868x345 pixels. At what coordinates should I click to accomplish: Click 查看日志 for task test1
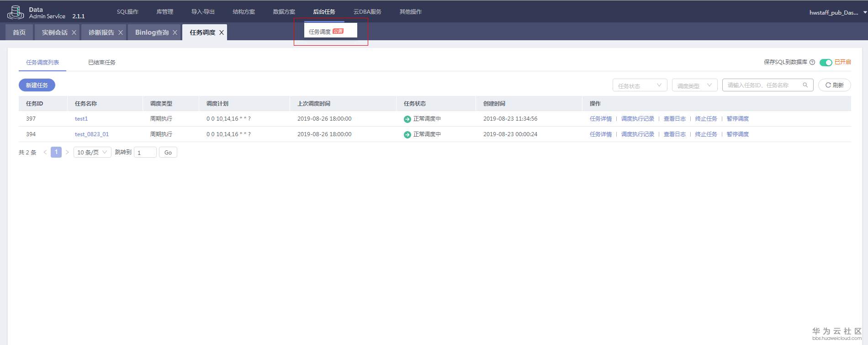[x=675, y=119]
